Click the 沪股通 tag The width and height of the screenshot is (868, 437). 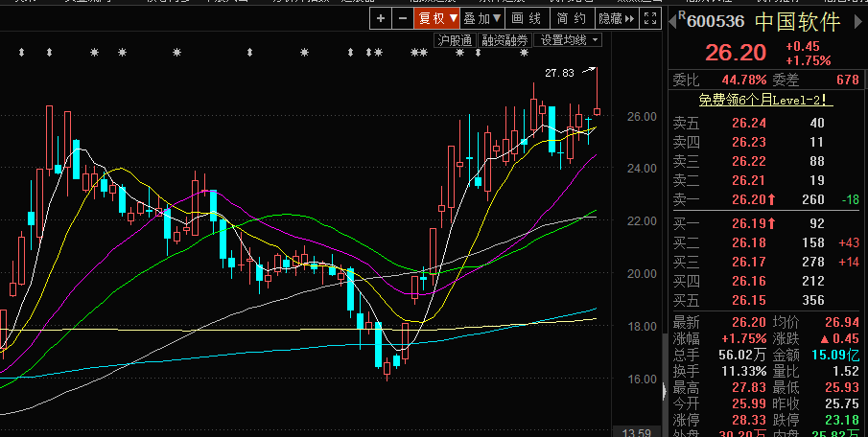pos(455,40)
